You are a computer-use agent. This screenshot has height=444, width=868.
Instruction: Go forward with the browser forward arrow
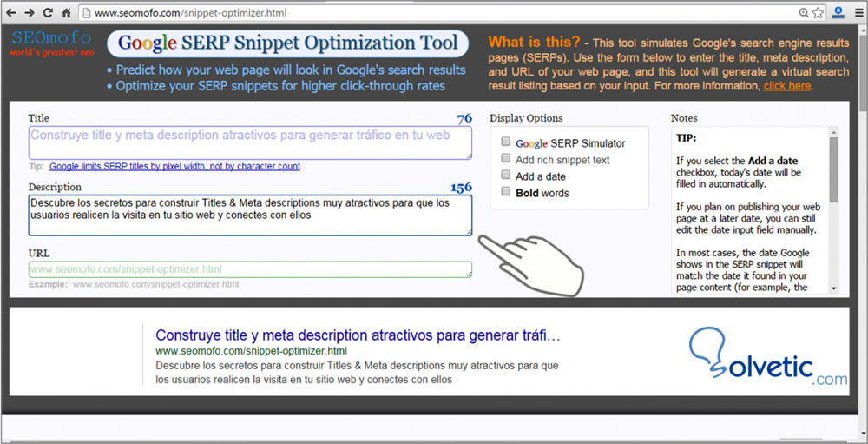(x=30, y=13)
